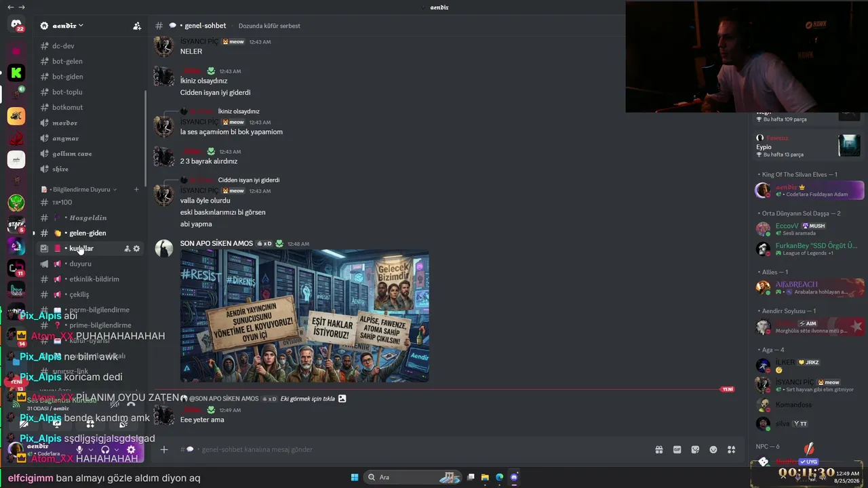Open microphone input options arrow

[90, 449]
